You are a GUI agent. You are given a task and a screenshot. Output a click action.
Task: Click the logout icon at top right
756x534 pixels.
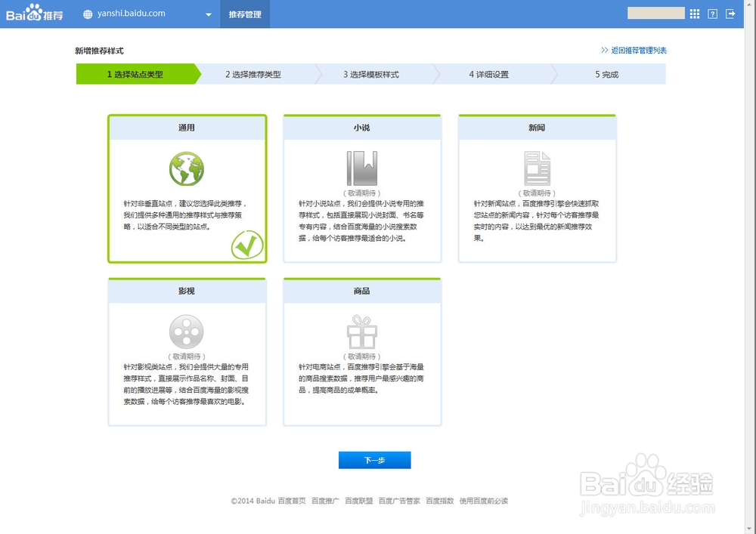click(730, 14)
